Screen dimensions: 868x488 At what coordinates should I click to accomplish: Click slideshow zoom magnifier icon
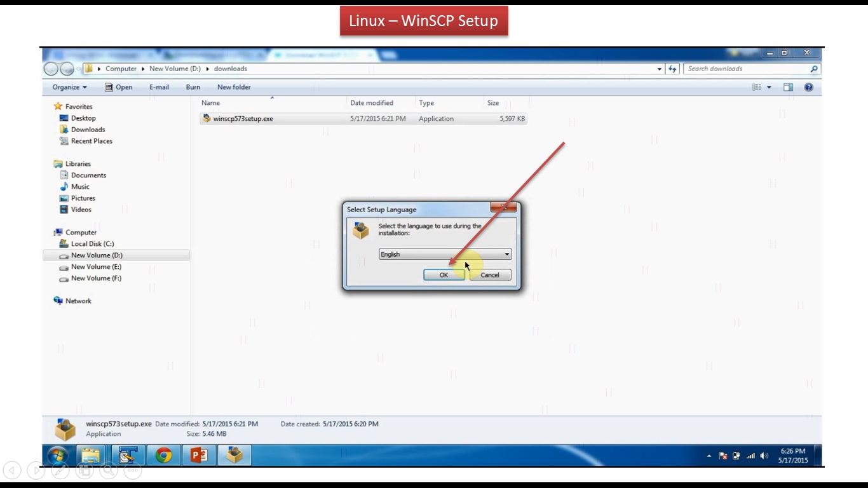pyautogui.click(x=108, y=470)
